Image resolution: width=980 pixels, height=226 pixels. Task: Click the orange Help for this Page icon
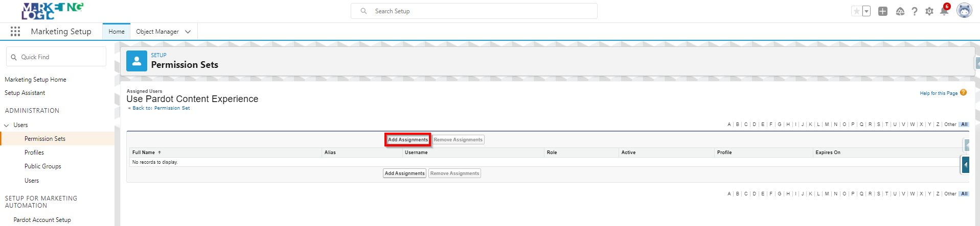click(963, 93)
